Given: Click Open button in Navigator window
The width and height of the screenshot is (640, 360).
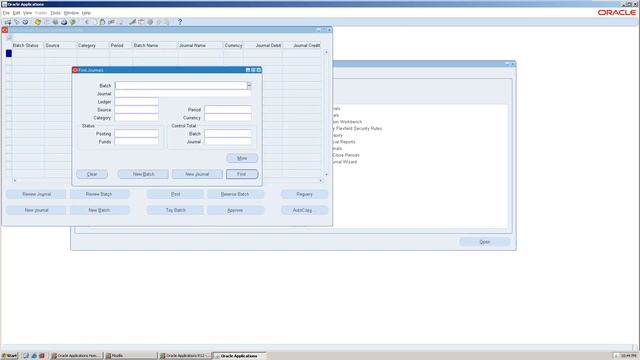Looking at the screenshot, I should [x=484, y=242].
